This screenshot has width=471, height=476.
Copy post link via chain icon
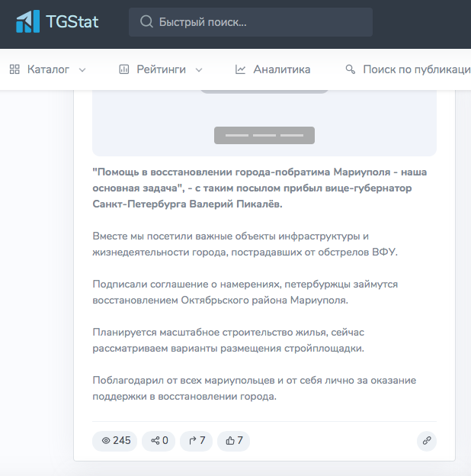point(427,440)
